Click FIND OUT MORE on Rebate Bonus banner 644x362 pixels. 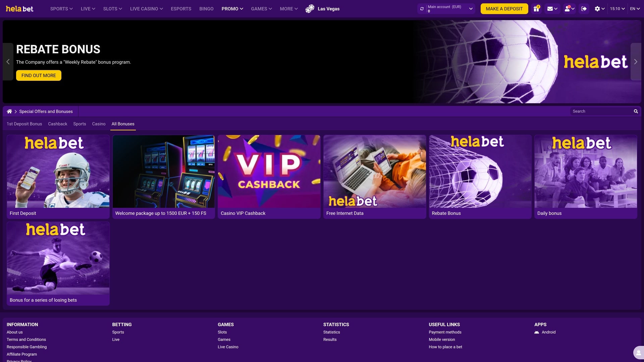tap(38, 75)
